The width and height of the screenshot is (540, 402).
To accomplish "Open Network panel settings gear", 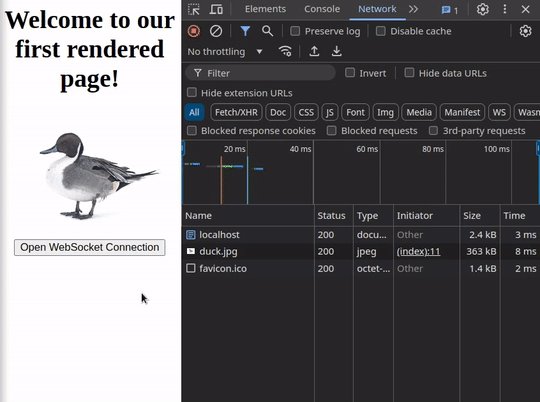I will 525,31.
